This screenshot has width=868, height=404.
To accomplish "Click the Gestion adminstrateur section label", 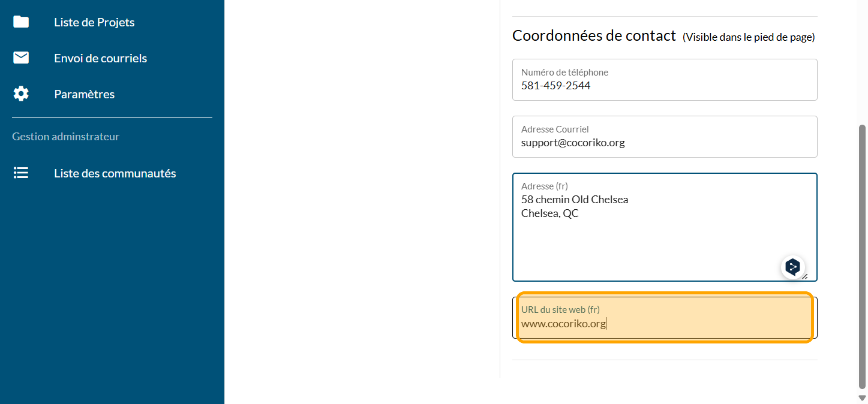I will click(x=65, y=137).
